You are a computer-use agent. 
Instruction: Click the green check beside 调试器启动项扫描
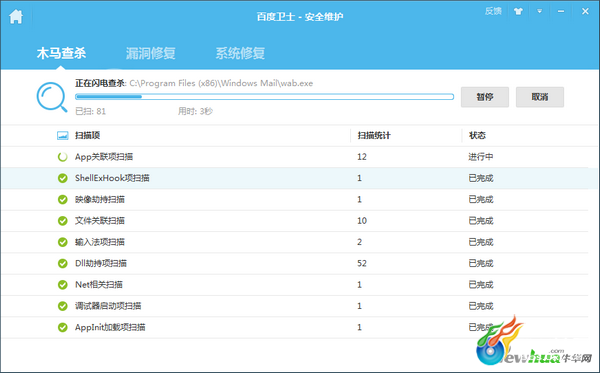(62, 306)
